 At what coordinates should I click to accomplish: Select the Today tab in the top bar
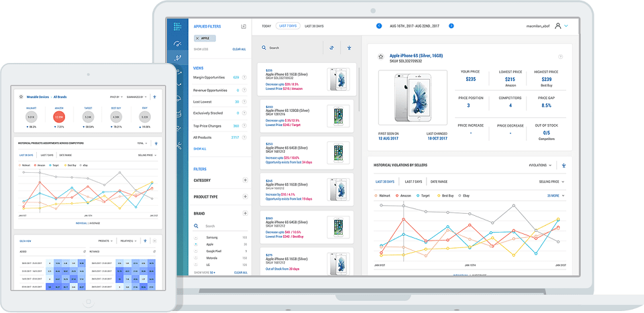tap(266, 25)
